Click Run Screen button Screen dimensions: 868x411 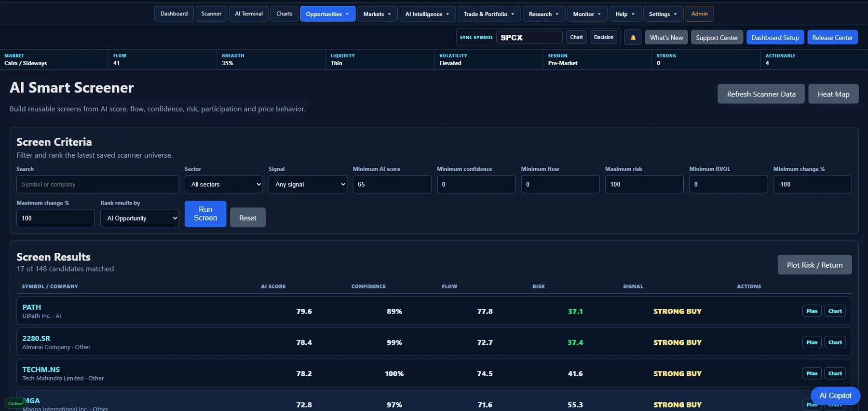pyautogui.click(x=205, y=214)
